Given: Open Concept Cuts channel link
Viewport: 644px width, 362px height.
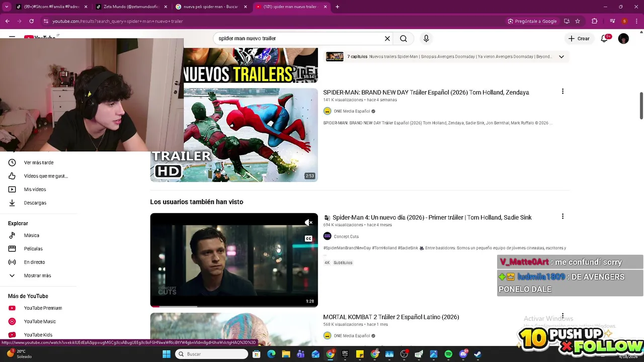Looking at the screenshot, I should click(346, 236).
